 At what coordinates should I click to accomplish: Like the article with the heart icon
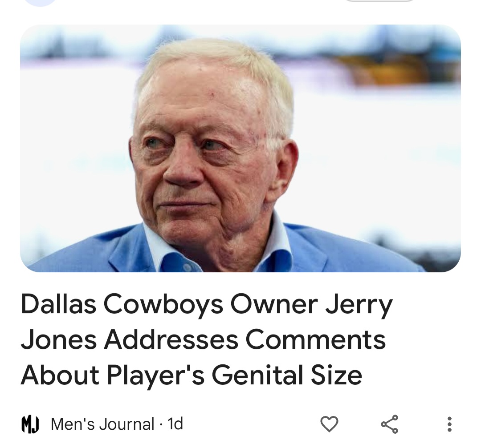point(329,424)
